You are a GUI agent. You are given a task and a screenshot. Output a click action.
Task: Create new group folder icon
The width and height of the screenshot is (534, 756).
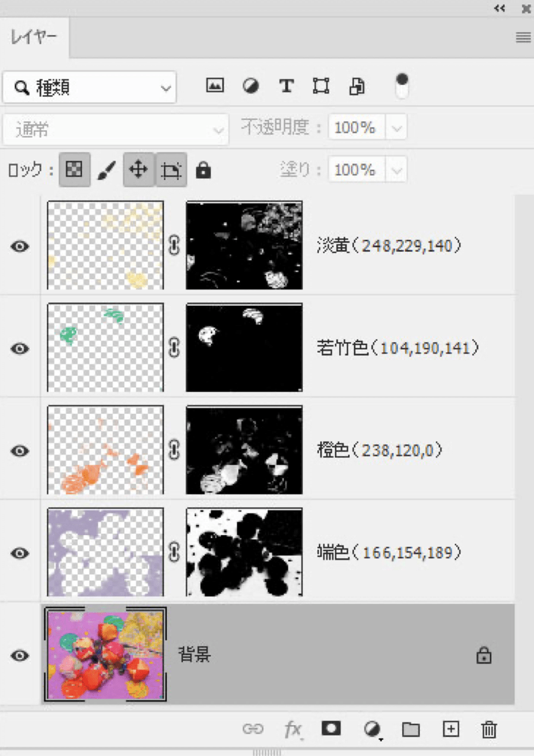pos(411,729)
